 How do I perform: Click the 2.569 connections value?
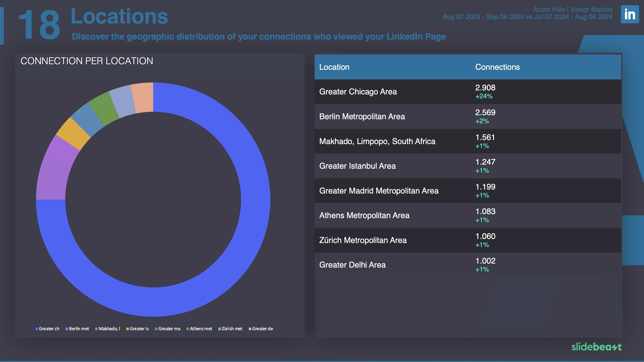[485, 112]
